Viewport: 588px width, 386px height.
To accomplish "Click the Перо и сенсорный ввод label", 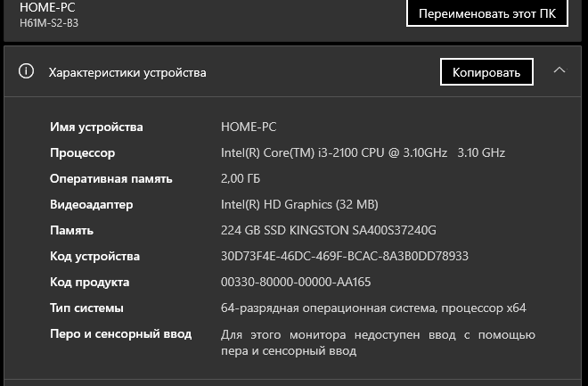I will [x=120, y=333].
